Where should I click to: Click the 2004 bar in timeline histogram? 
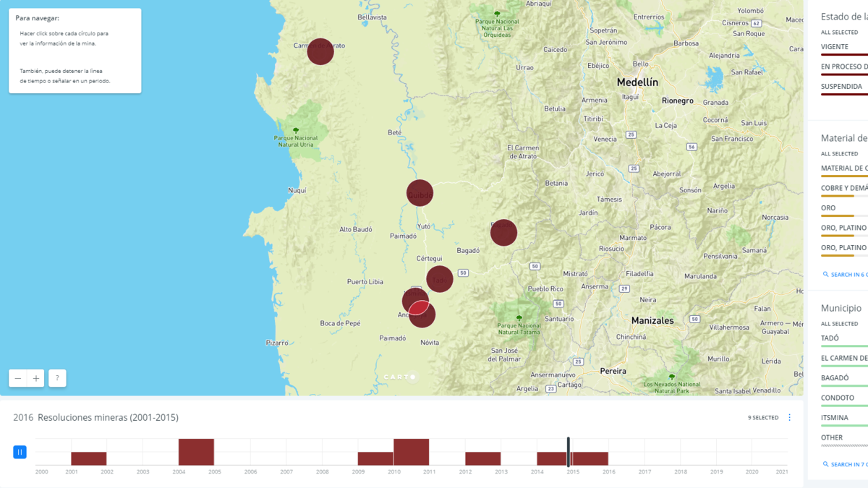point(196,452)
